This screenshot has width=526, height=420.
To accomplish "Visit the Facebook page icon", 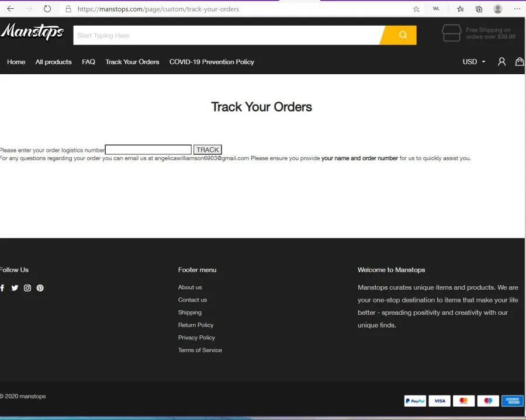I will pos(2,288).
